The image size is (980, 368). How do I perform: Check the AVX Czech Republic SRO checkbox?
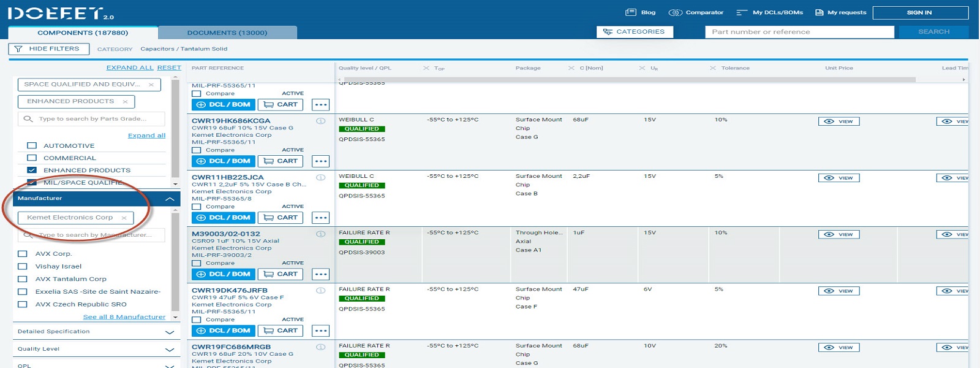(x=23, y=304)
